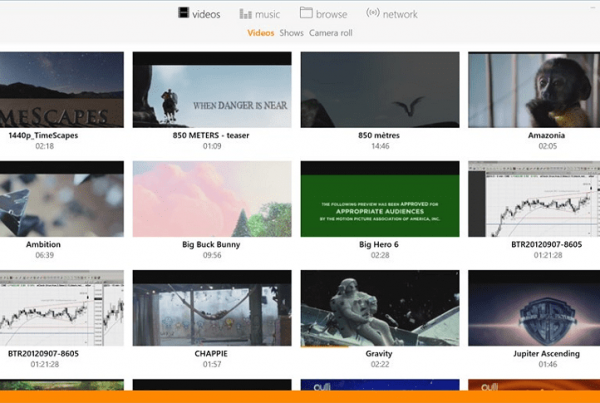Click the videos film icon

click(183, 13)
